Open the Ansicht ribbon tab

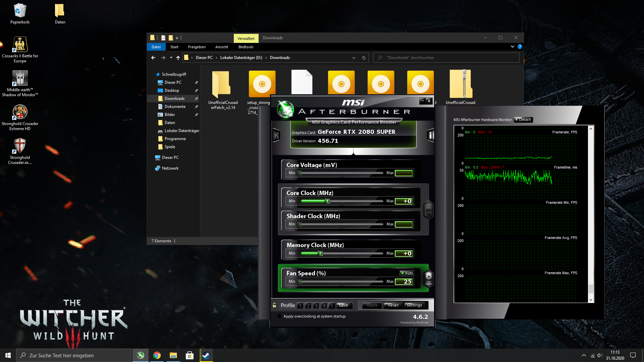221,47
